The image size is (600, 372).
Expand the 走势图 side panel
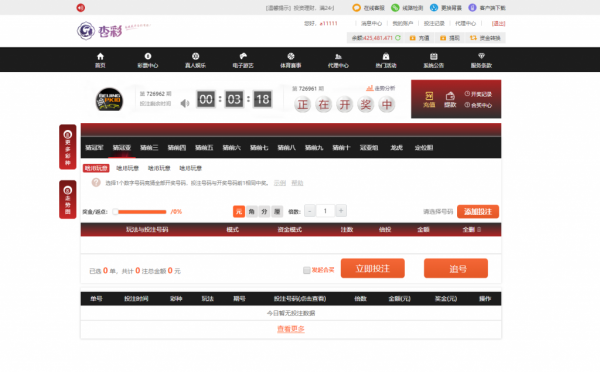pos(68,199)
